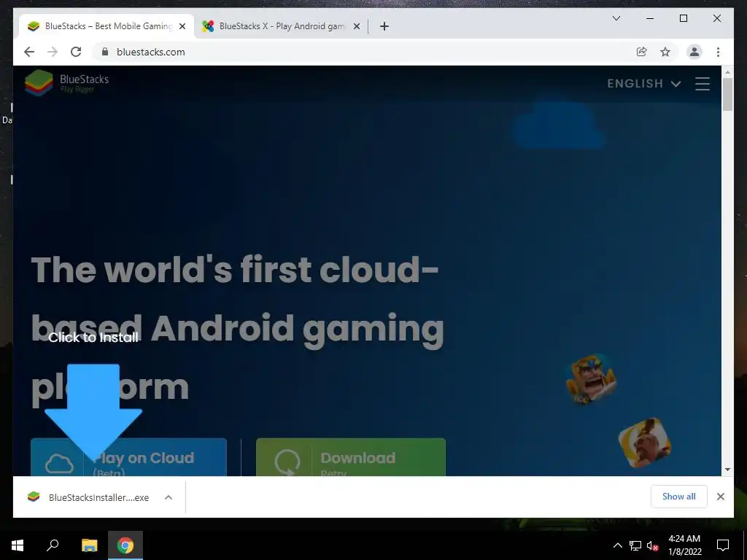The width and height of the screenshot is (747, 560).
Task: Click the green Download button
Action: [x=351, y=457]
